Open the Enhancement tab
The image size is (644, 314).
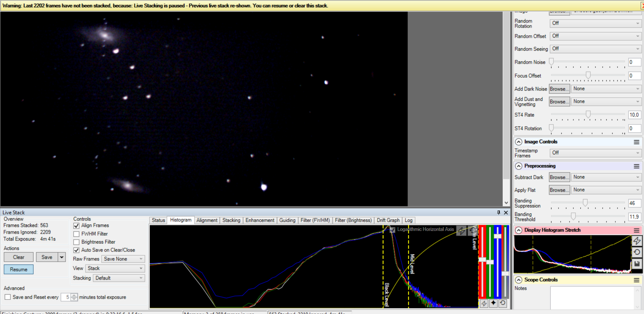coord(260,220)
